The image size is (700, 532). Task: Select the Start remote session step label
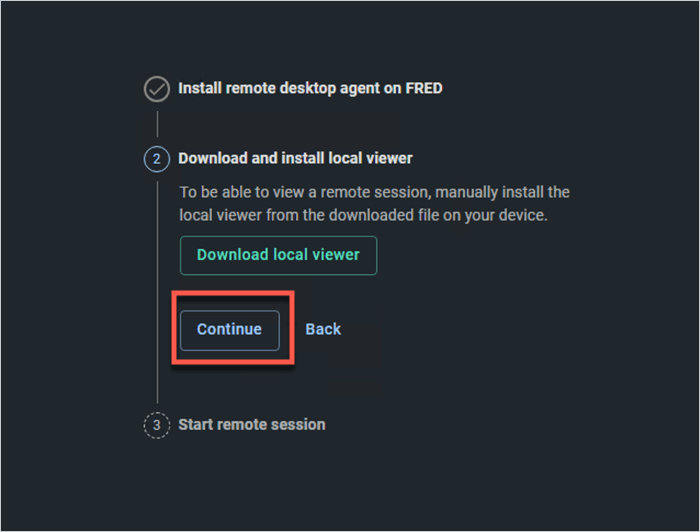(251, 424)
